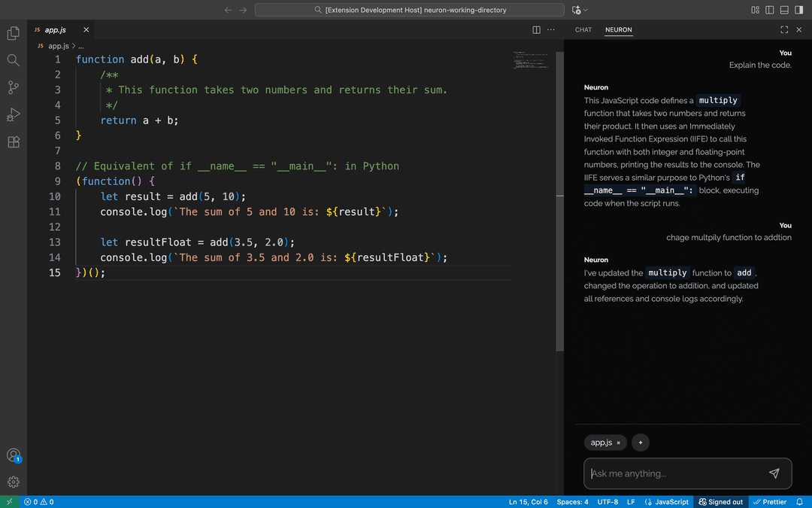The height and width of the screenshot is (508, 812).
Task: Click the add context plus button
Action: 640,443
